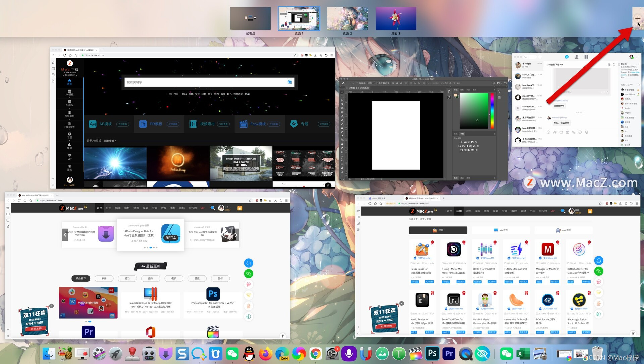This screenshot has height=364, width=644.
Task: Open System Preferences with the notification badge
Action: 332,354
